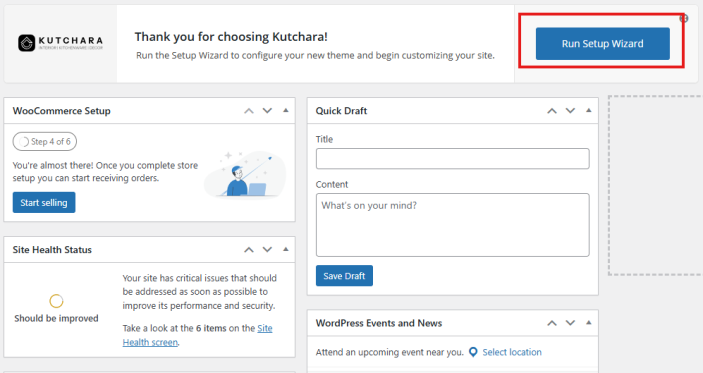Image resolution: width=703 pixels, height=373 pixels.
Task: Collapse the Site Health Status panel
Action: click(286, 249)
